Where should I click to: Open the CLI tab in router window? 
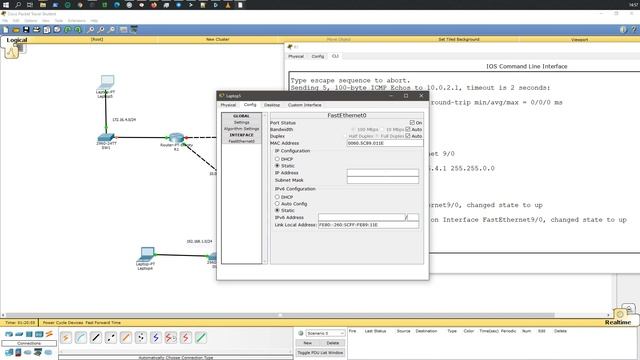pyautogui.click(x=335, y=56)
